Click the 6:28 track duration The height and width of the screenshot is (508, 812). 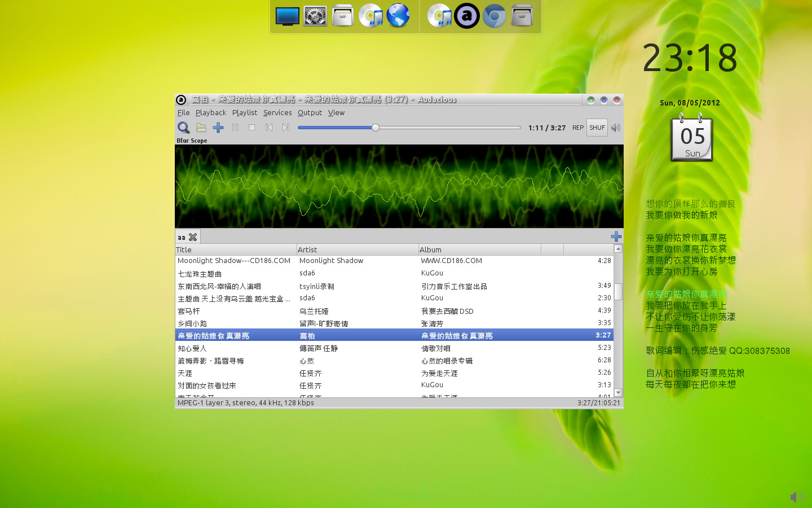coord(604,360)
